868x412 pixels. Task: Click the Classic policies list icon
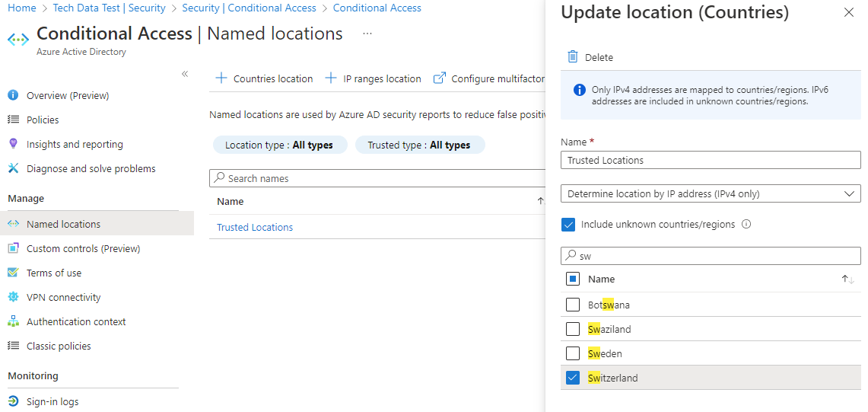[x=13, y=346]
